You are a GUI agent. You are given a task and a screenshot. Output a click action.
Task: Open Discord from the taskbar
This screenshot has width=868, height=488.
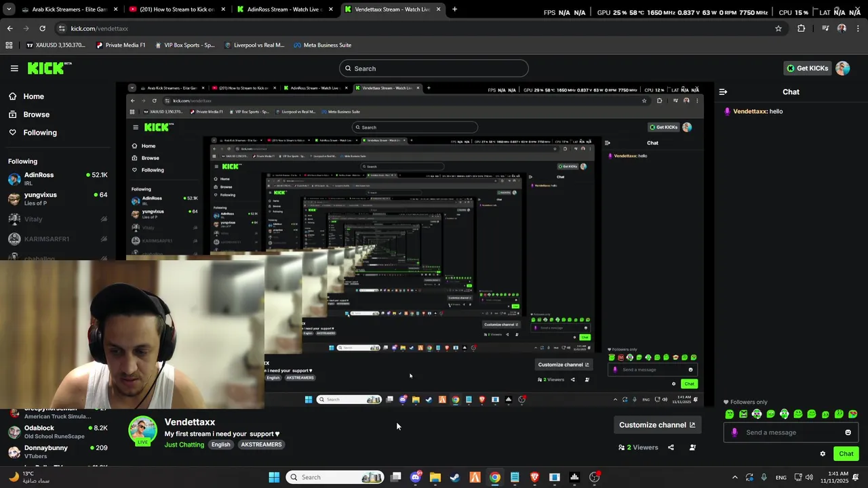point(416,477)
